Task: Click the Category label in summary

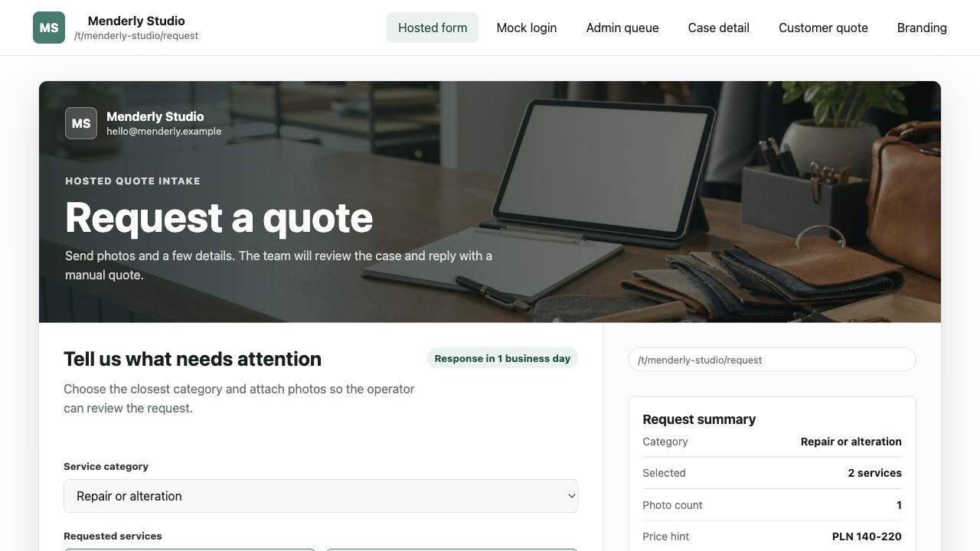Action: 665,442
